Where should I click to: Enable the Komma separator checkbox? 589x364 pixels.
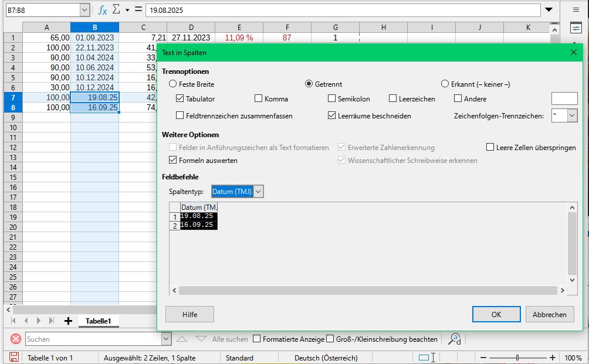[x=259, y=99]
